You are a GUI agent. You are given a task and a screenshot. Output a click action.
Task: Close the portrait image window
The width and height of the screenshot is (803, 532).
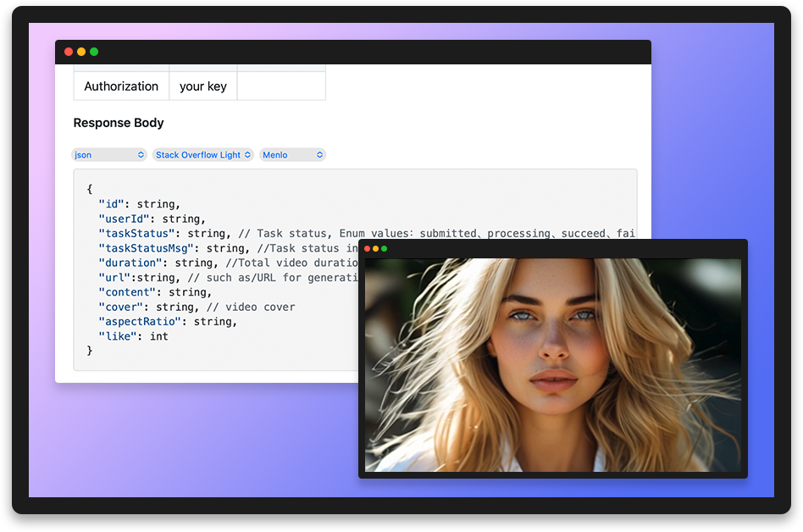click(367, 249)
